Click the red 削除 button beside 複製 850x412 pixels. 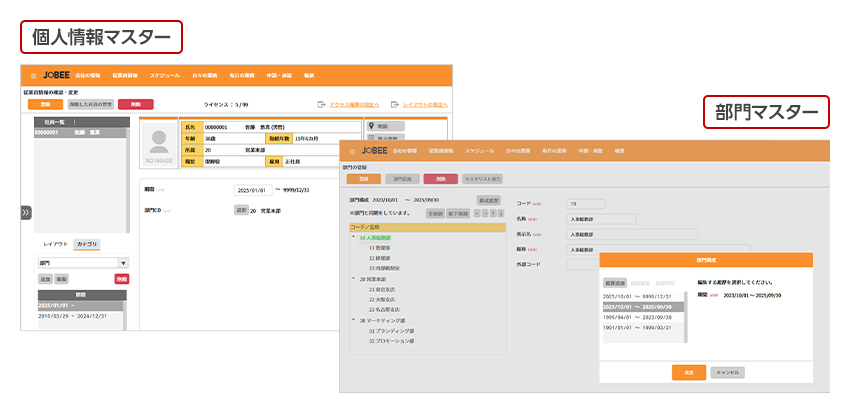pos(121,279)
